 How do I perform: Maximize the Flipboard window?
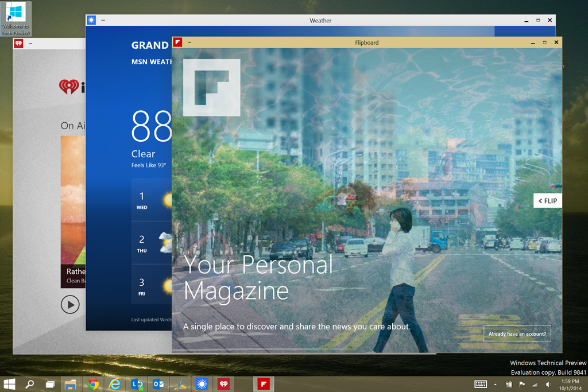point(544,42)
